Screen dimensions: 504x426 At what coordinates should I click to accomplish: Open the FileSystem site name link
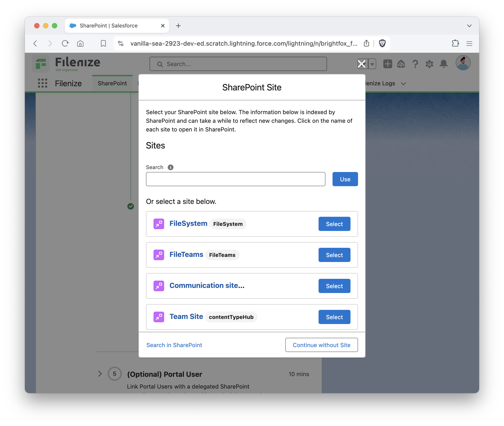click(188, 223)
